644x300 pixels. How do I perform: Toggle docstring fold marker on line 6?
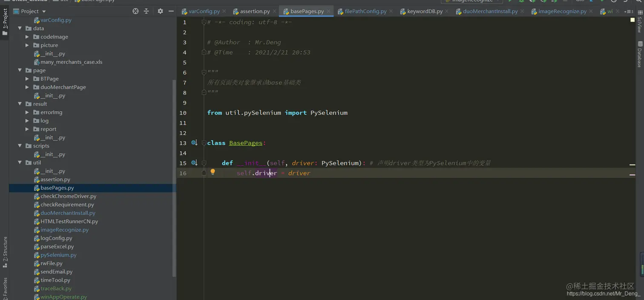(204, 72)
